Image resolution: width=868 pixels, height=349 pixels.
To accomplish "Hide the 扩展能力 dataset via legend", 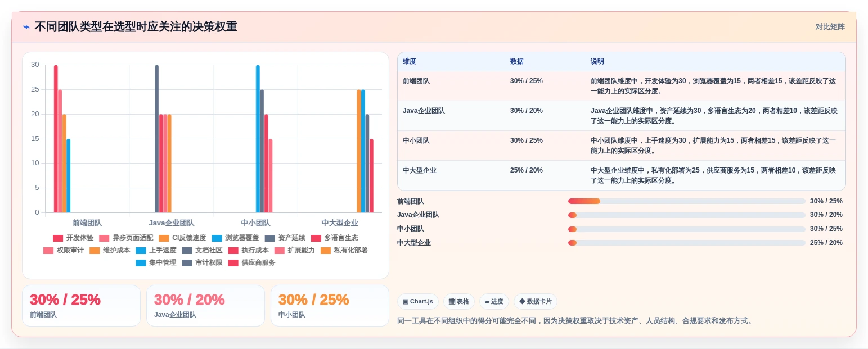I will [x=294, y=250].
